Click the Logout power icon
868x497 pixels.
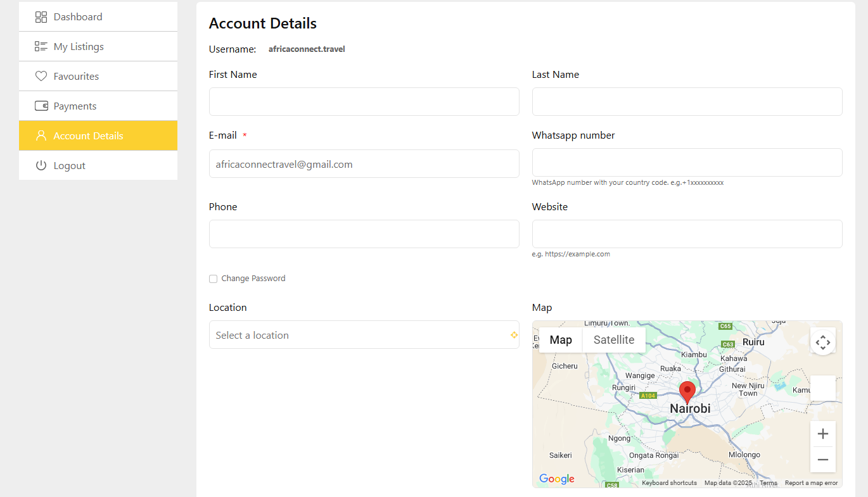[x=41, y=166]
